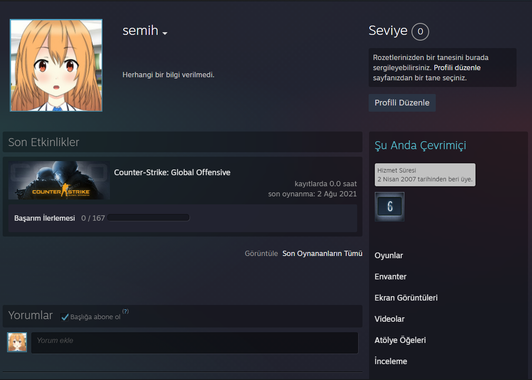Open Atölye Öğeleri workshop items
This screenshot has height=380, width=532.
(x=400, y=340)
